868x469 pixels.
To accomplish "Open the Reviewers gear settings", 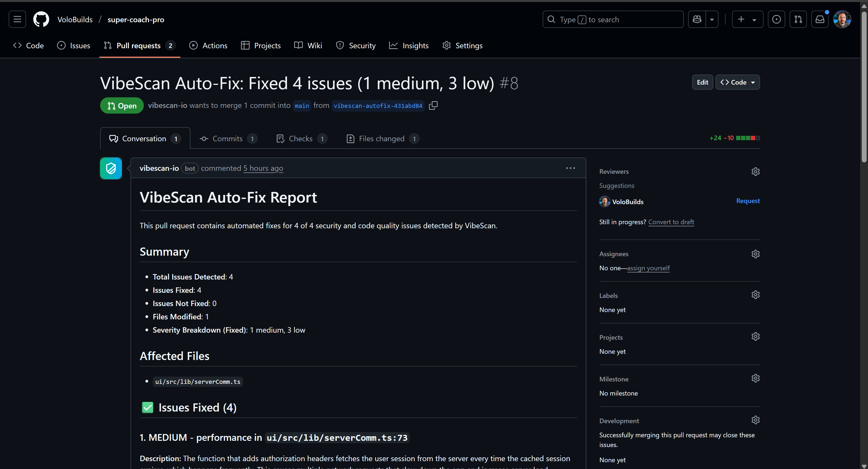I will tap(755, 171).
